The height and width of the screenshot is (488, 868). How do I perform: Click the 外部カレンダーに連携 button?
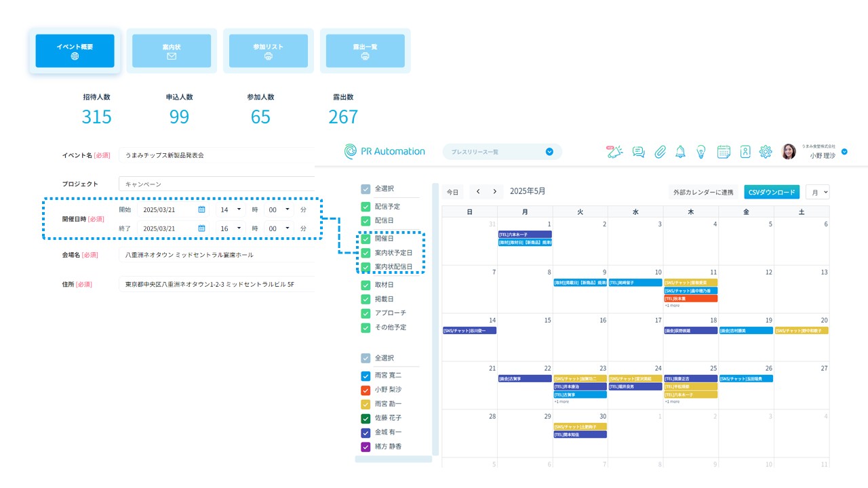point(702,192)
